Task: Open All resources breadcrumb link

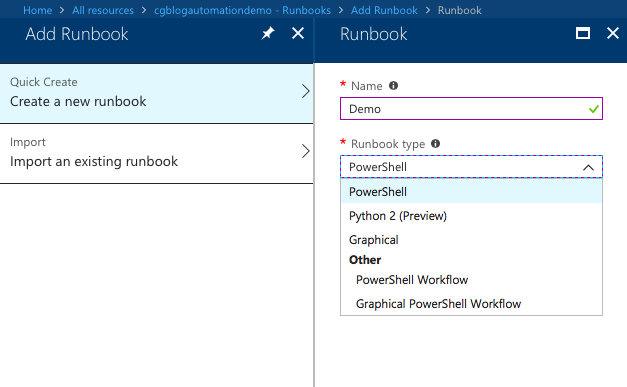Action: 103,10
